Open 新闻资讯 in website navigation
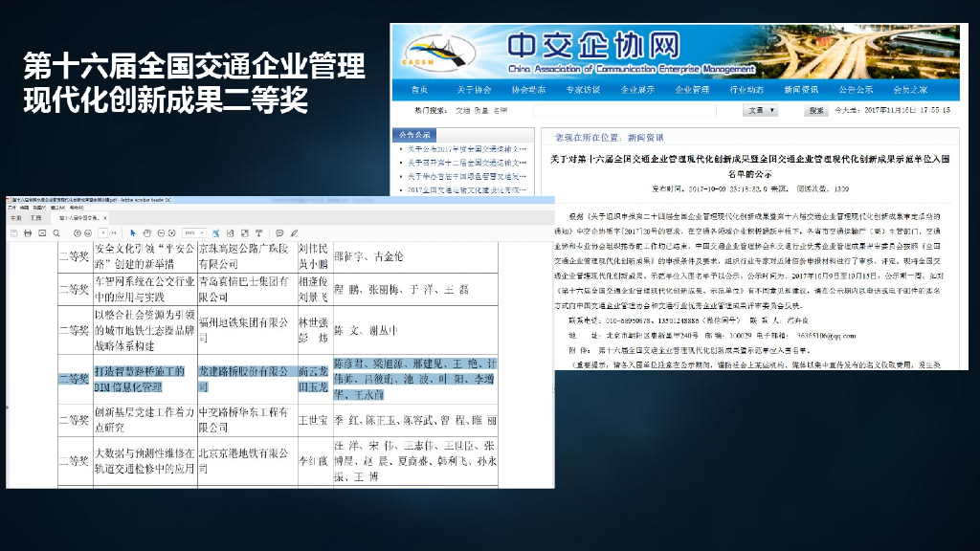 (x=801, y=90)
